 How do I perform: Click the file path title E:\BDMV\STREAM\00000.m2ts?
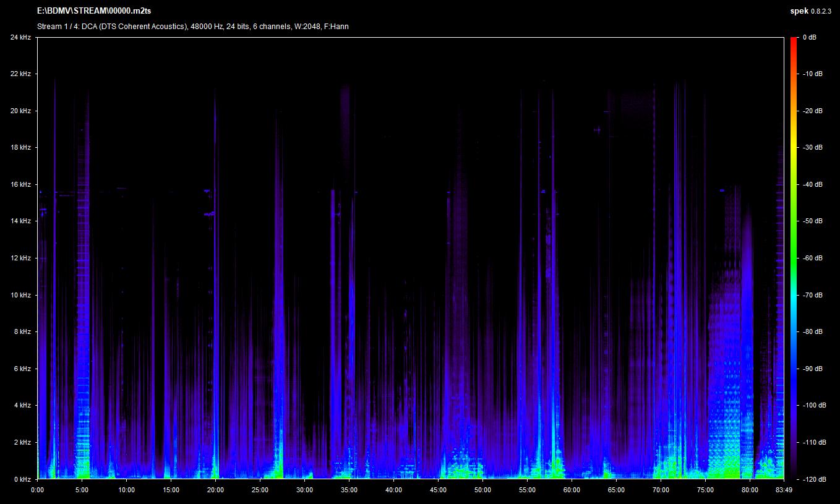pos(94,11)
